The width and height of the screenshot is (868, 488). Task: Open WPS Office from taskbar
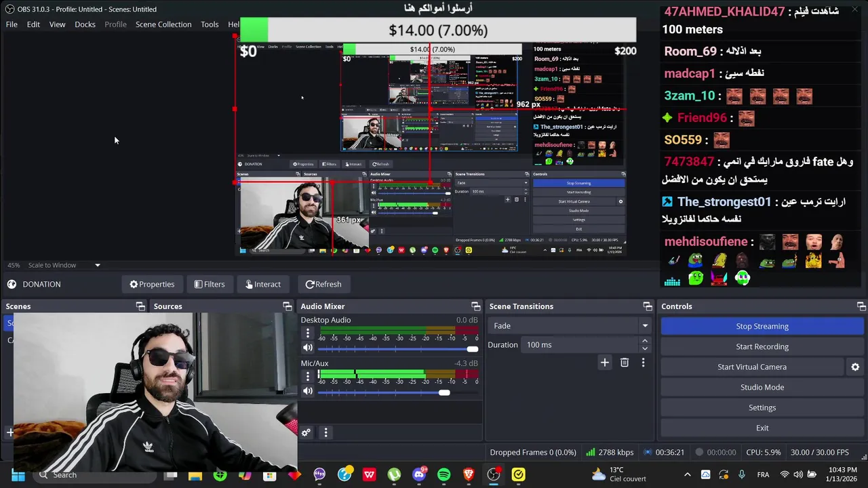coord(369,474)
